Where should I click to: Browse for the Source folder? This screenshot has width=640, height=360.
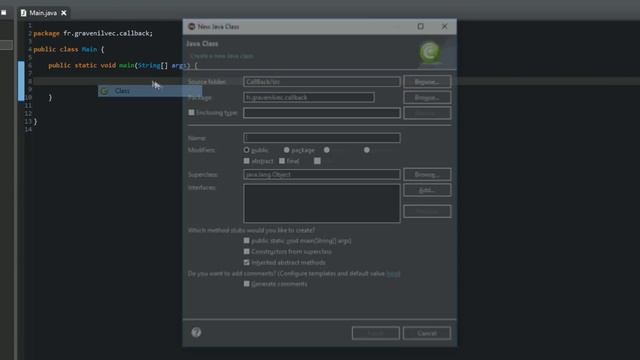point(427,82)
